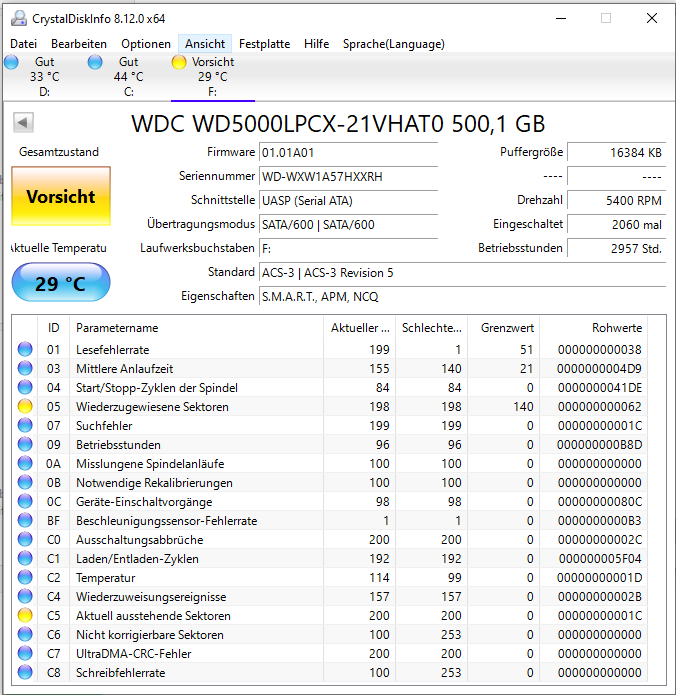Click status orb for 04 Start/Stopp-Zyklen der Spindel

[x=25, y=387]
